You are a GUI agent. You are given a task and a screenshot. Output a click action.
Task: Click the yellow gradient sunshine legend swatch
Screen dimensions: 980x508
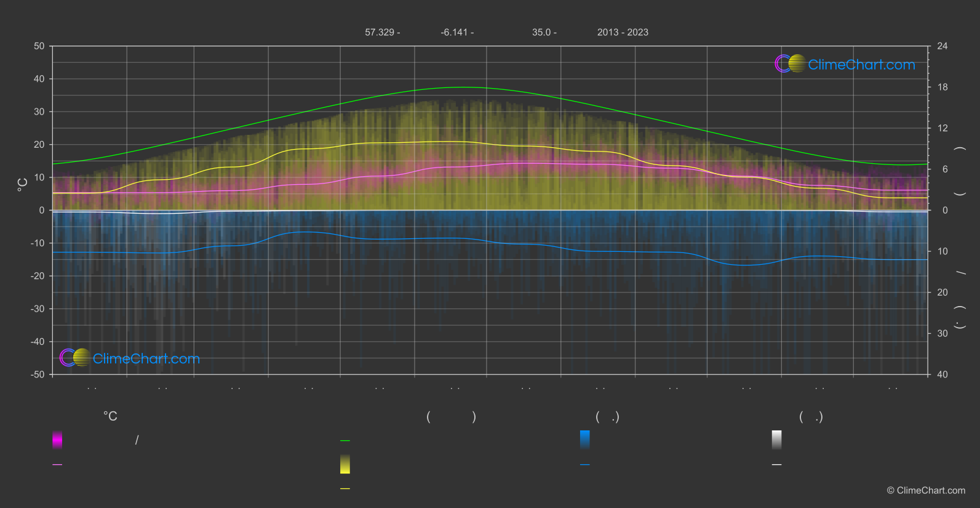pyautogui.click(x=345, y=464)
